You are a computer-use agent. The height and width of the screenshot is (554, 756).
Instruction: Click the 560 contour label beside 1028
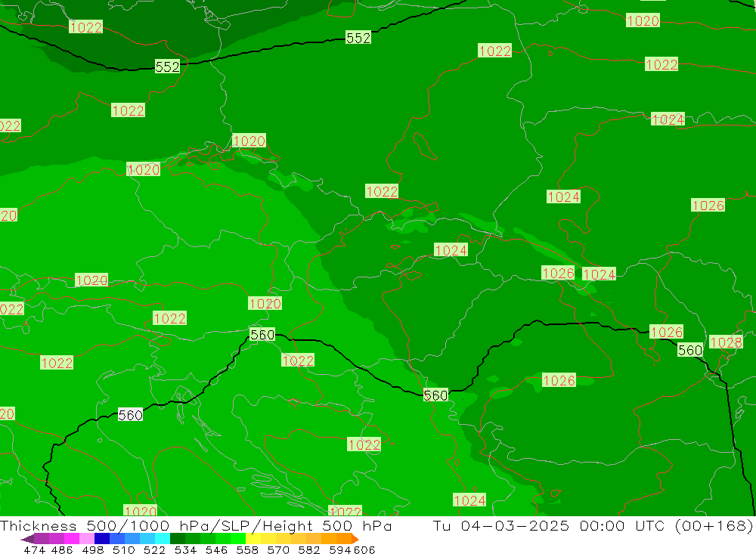pos(690,350)
